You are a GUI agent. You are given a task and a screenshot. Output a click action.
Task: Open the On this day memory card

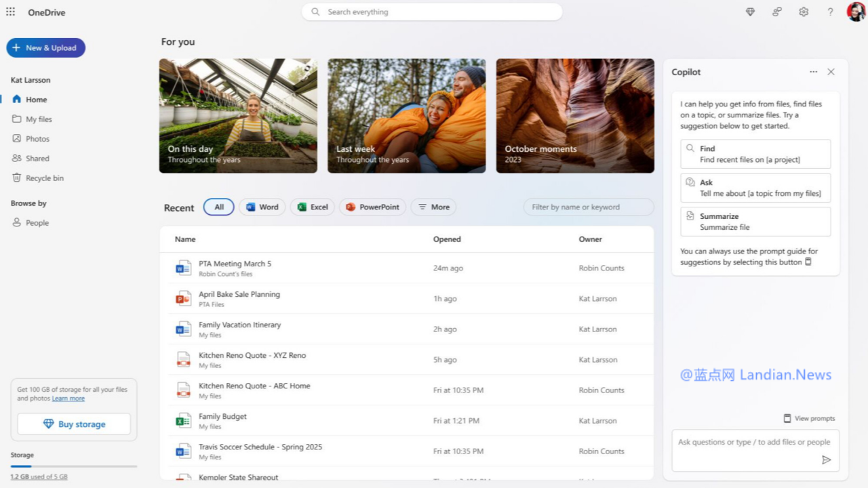[238, 115]
